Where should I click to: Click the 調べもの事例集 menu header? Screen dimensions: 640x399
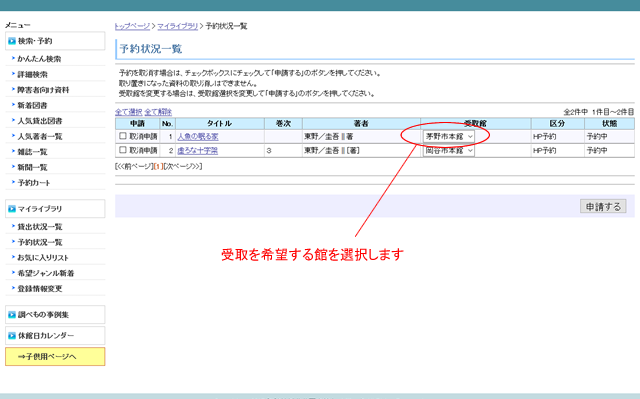tap(55, 315)
